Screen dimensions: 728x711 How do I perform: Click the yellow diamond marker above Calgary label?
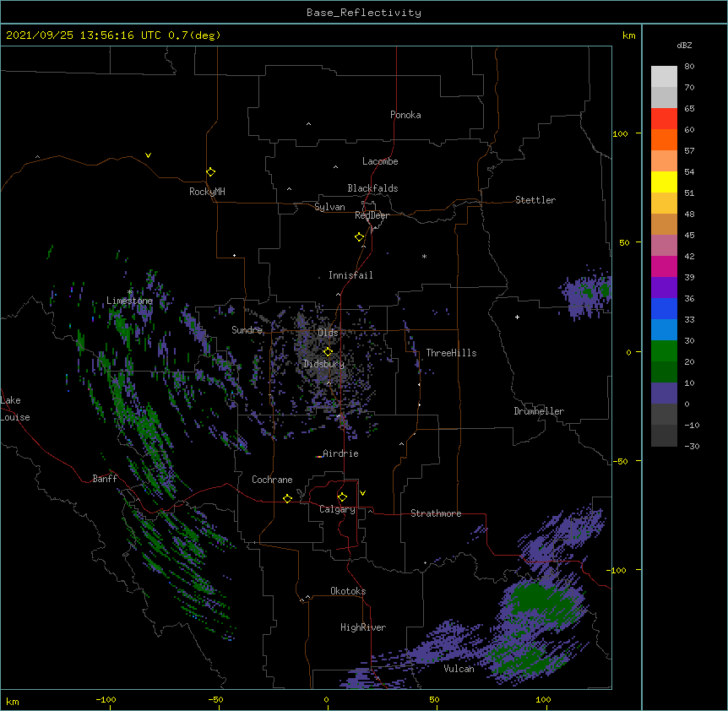click(x=342, y=497)
